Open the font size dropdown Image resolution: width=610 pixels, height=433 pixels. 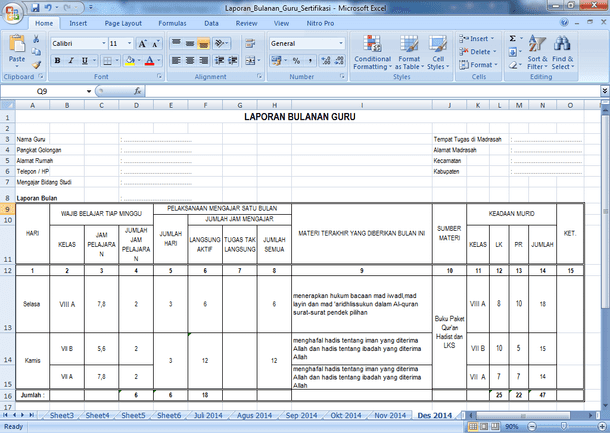point(130,43)
